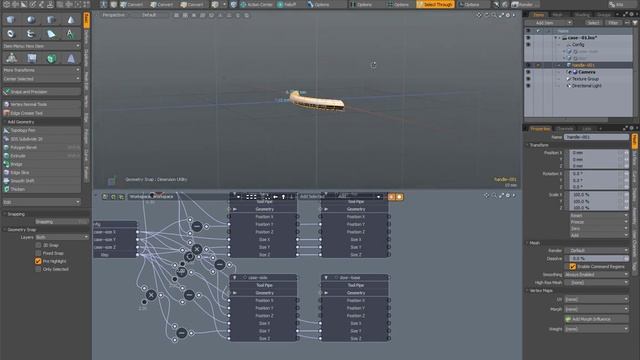Click the Filter button in the Items panel

point(613,23)
